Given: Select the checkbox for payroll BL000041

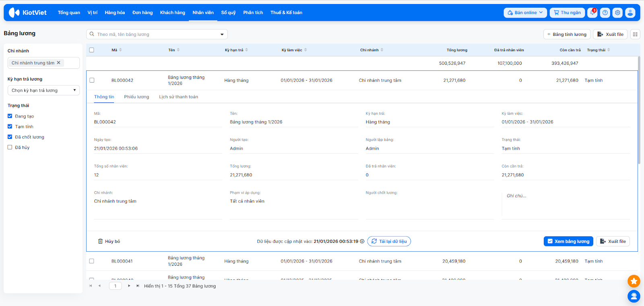Looking at the screenshot, I should click(x=92, y=261).
